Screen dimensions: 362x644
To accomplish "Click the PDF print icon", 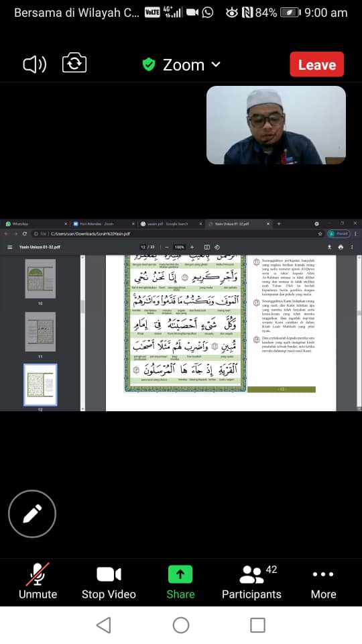I will pos(341,248).
